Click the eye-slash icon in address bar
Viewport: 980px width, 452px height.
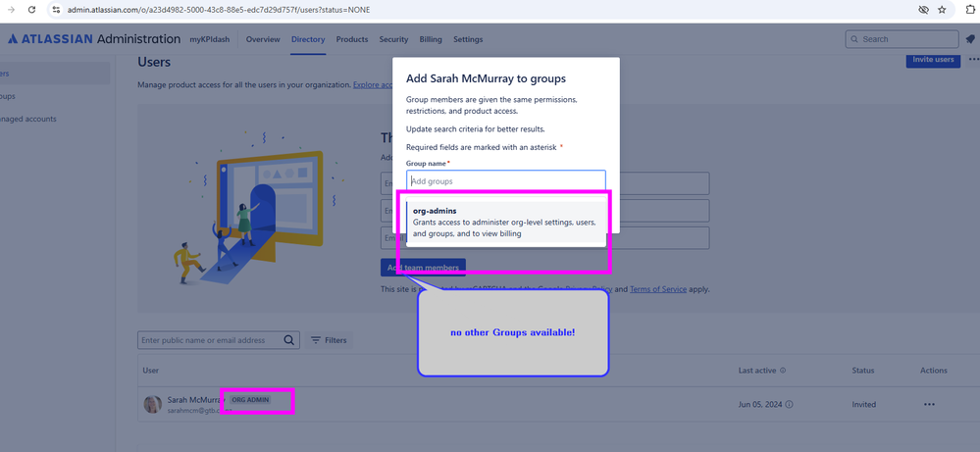tap(923, 10)
